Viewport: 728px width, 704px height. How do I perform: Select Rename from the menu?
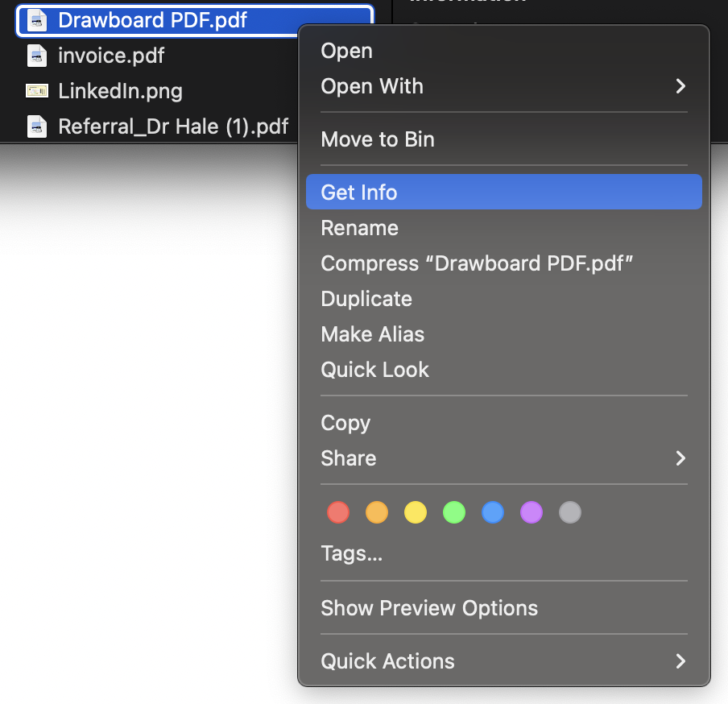point(359,228)
